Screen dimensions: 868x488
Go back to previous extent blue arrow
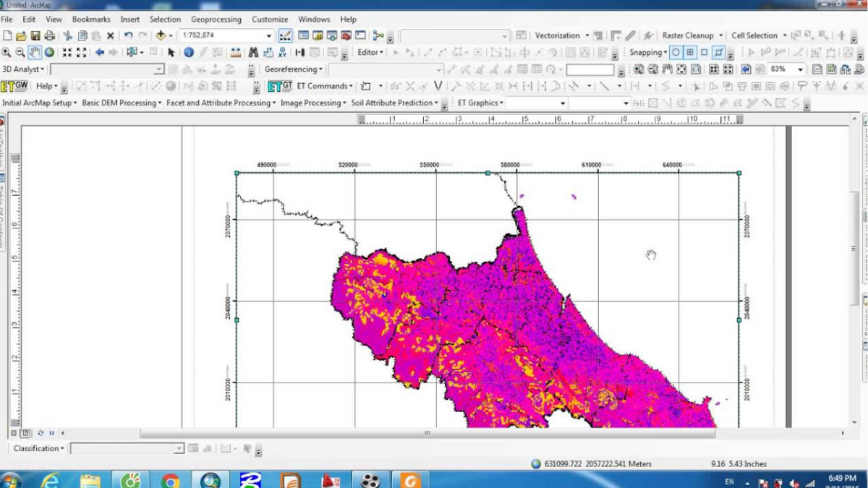(x=100, y=52)
